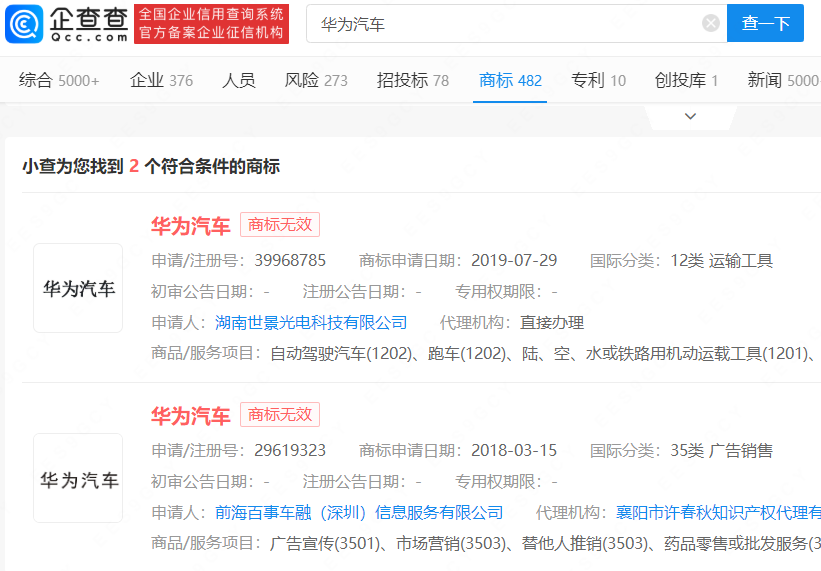Viewport: 821px width, 571px height.
Task: Open first 华为汽车 trademark title, No. 39968785
Action: pyautogui.click(x=191, y=226)
